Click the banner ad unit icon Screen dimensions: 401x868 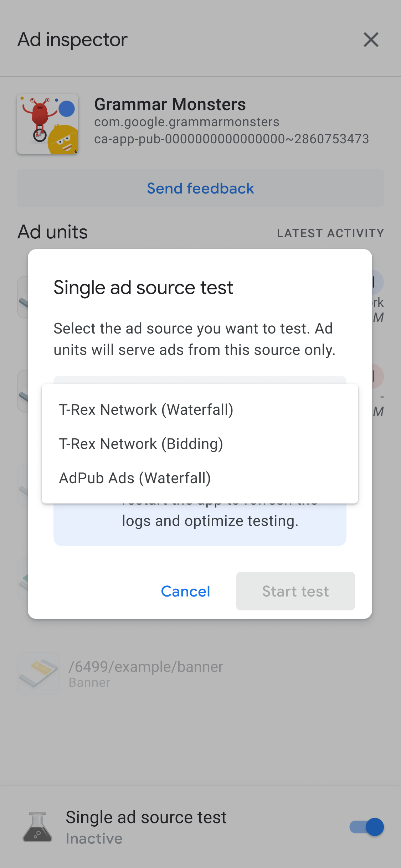click(x=38, y=673)
